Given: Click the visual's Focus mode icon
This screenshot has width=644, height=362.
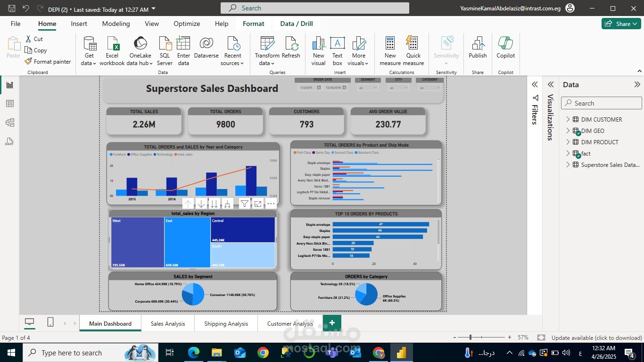Looking at the screenshot, I should pyautogui.click(x=257, y=204).
